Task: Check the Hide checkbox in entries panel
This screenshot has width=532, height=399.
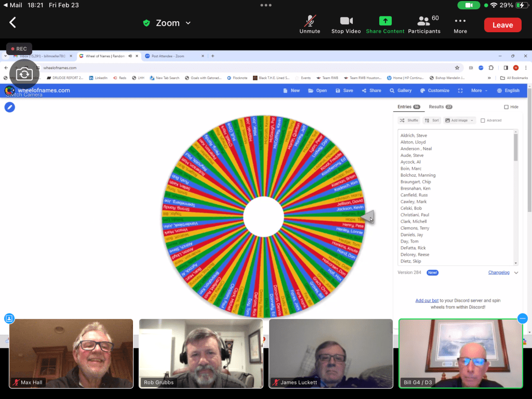Action: click(x=507, y=107)
